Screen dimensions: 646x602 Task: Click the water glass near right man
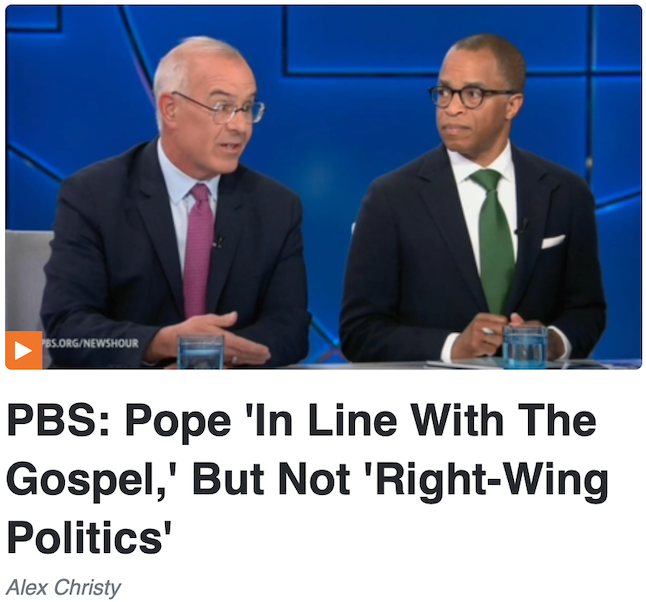(525, 346)
